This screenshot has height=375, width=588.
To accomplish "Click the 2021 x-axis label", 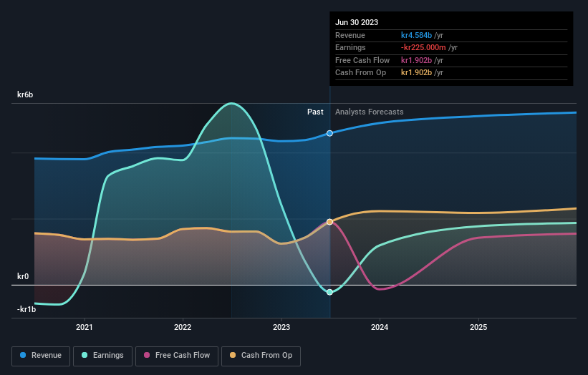I will (85, 327).
